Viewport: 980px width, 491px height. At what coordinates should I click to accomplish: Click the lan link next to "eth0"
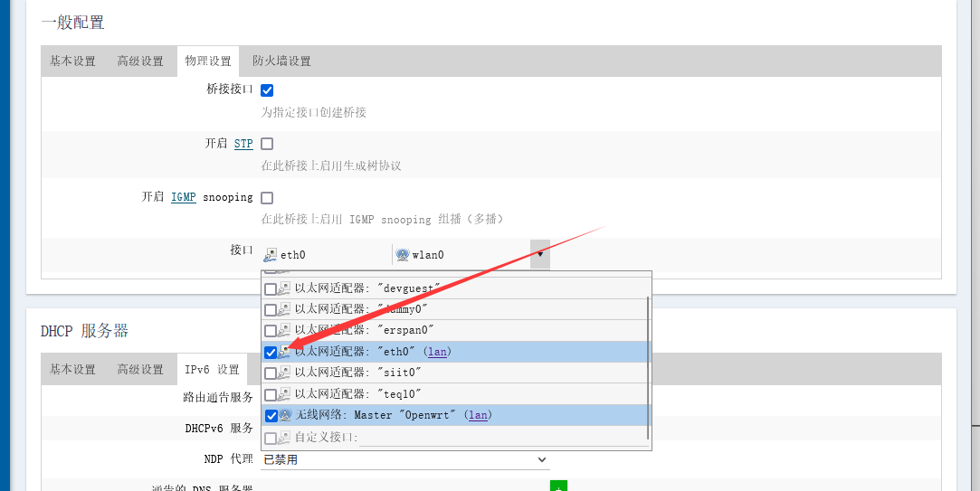[437, 352]
